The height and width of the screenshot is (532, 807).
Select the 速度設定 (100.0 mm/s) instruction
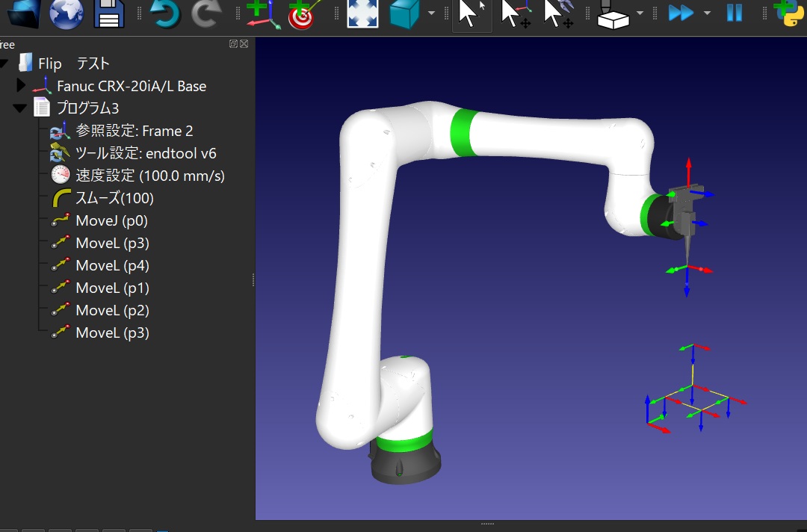(x=149, y=176)
